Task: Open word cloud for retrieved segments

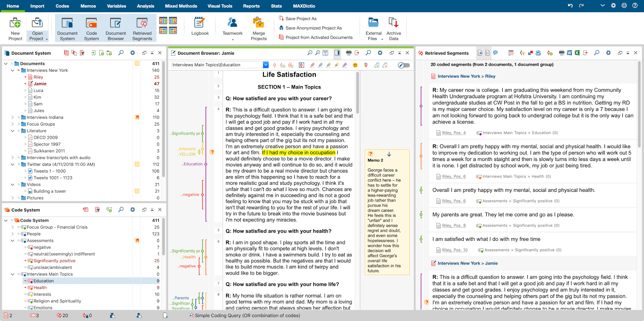Action: (x=538, y=53)
